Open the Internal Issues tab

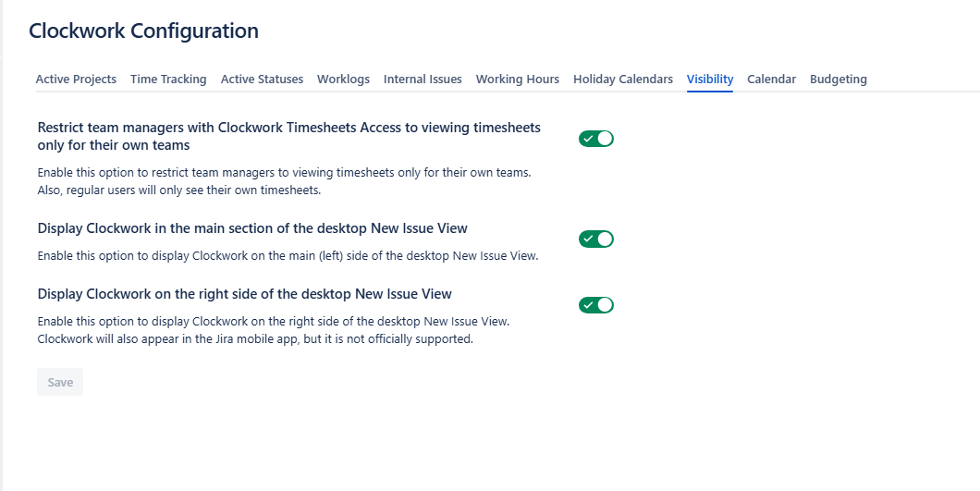(423, 80)
